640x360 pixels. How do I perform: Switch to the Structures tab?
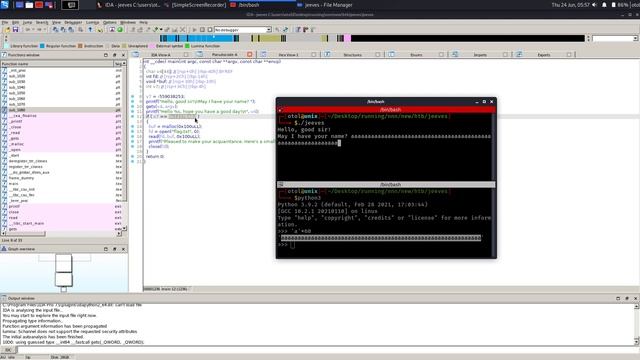tap(352, 55)
